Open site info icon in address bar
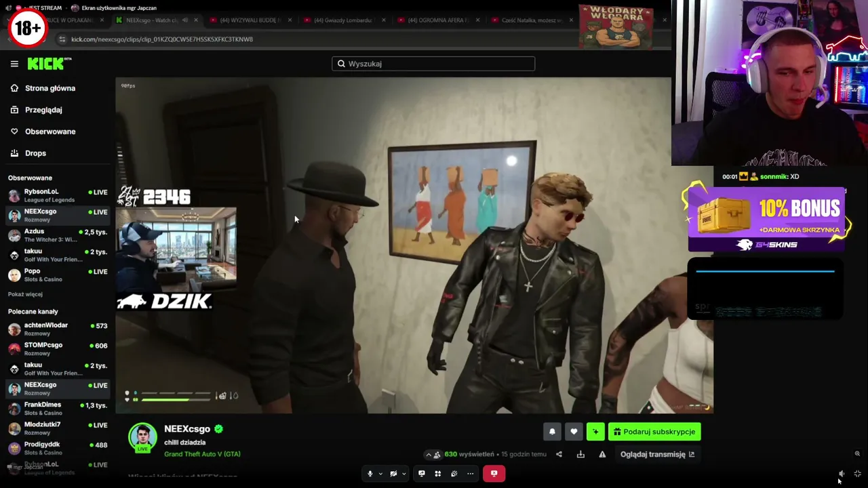This screenshot has width=868, height=488. (x=62, y=39)
